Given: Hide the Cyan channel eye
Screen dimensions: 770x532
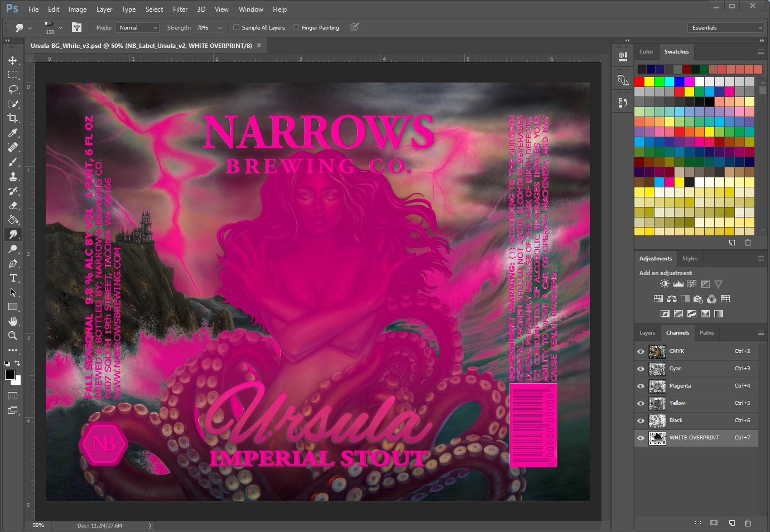Looking at the screenshot, I should [x=641, y=369].
